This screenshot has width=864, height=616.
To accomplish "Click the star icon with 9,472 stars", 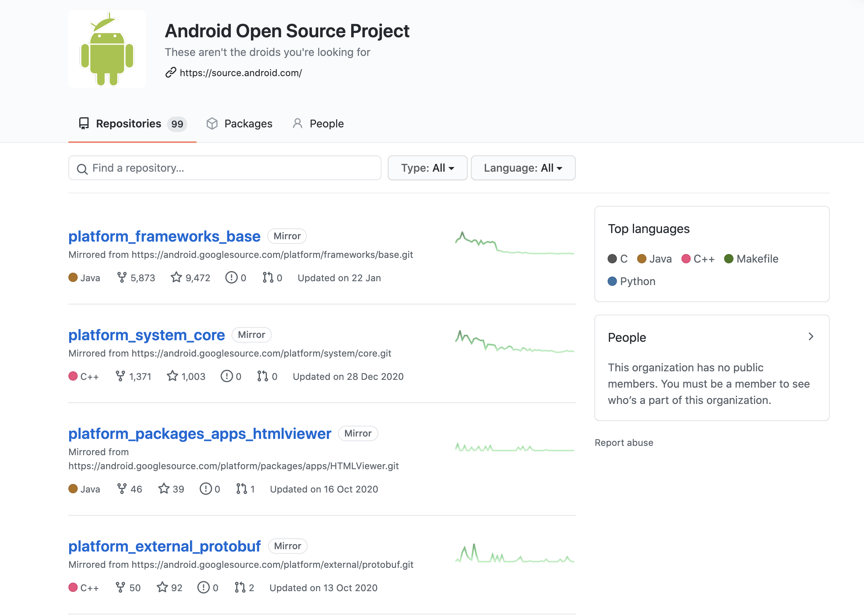I will coord(176,277).
